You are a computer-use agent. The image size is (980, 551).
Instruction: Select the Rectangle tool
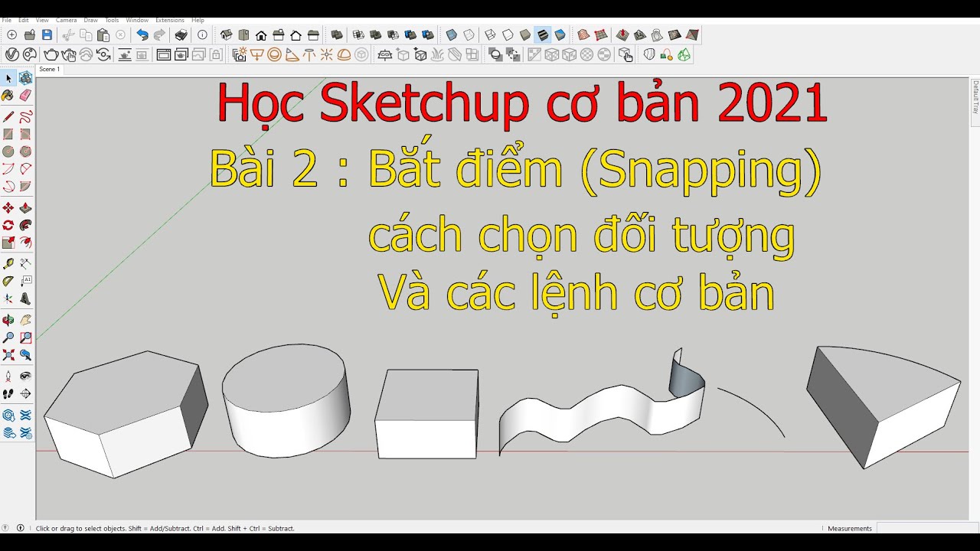point(8,134)
